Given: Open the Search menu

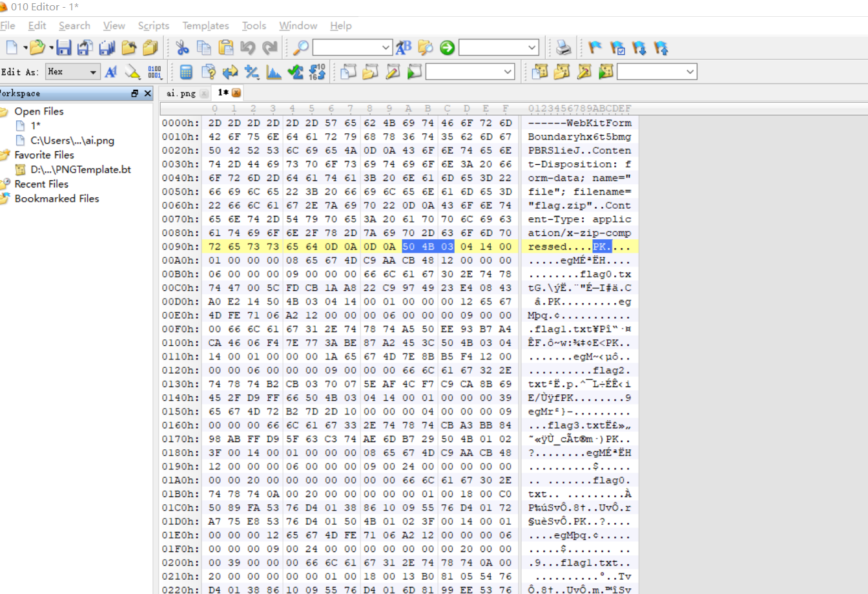Looking at the screenshot, I should (74, 26).
